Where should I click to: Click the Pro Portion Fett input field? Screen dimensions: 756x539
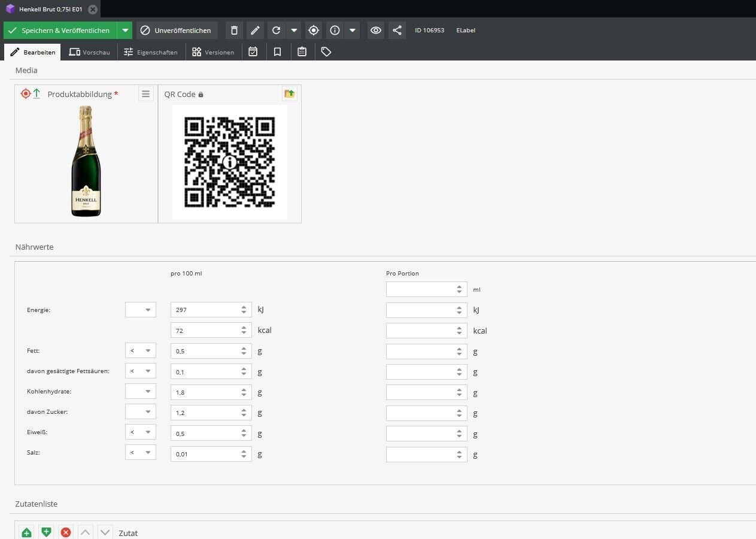click(427, 351)
